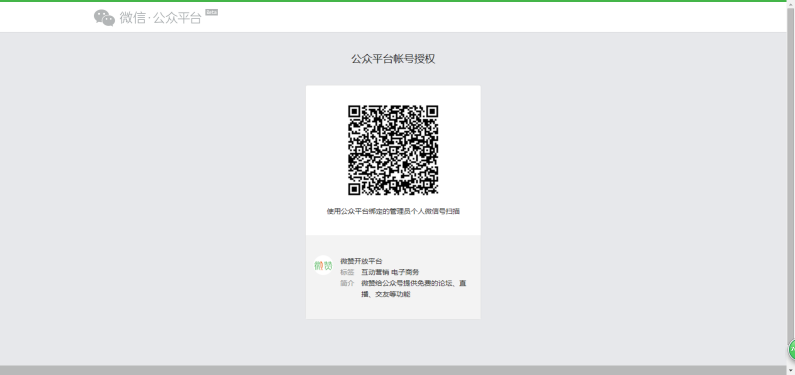Open the 微信·公众平台 title link
795x375 pixels.
(161, 18)
